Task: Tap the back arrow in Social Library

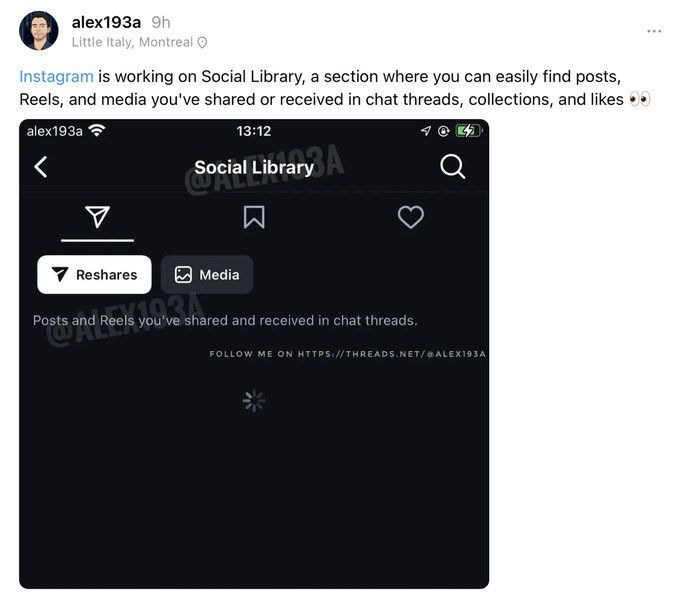Action: [x=41, y=167]
